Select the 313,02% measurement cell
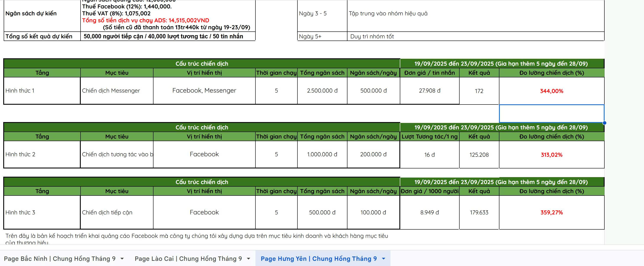 552,155
